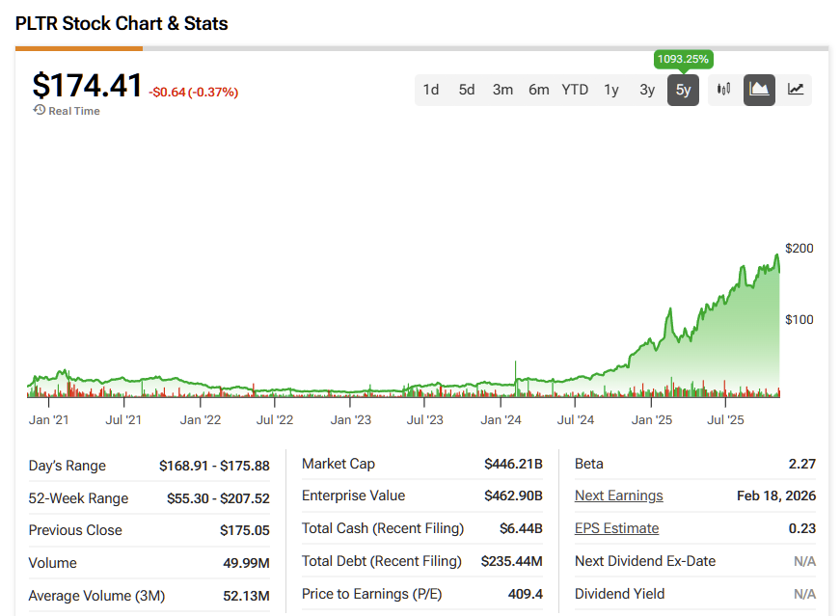Screen dimensions: 840x616
Task: Click the Jan '24 label on time axis
Action: 501,420
